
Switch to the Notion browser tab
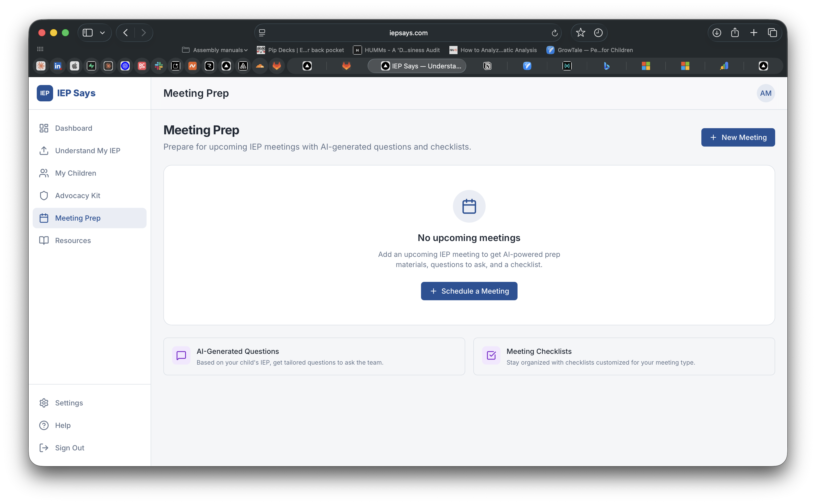pos(487,66)
